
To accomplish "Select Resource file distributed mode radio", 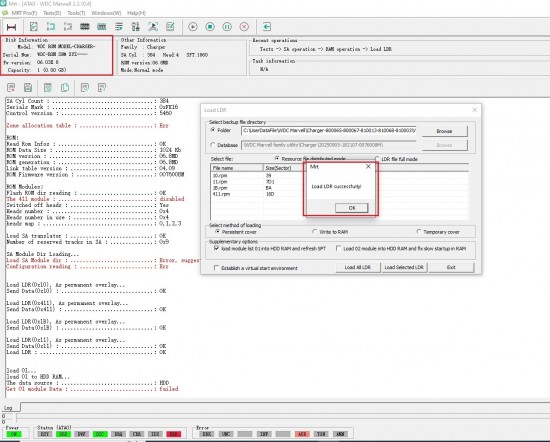I will point(277,159).
